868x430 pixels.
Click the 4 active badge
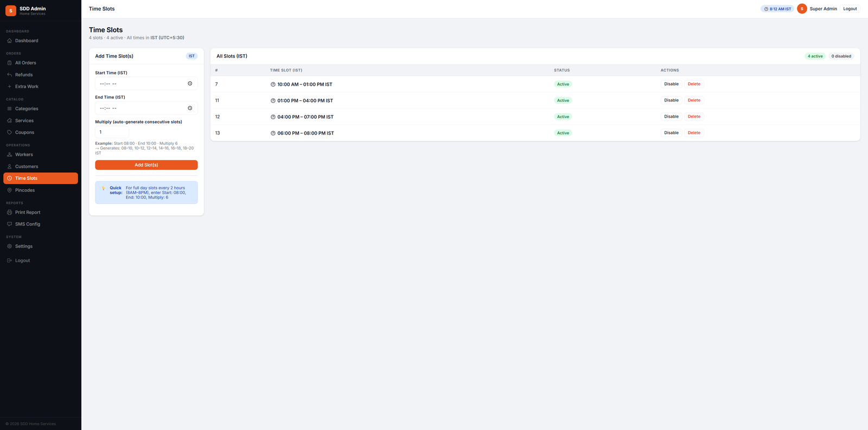click(815, 56)
